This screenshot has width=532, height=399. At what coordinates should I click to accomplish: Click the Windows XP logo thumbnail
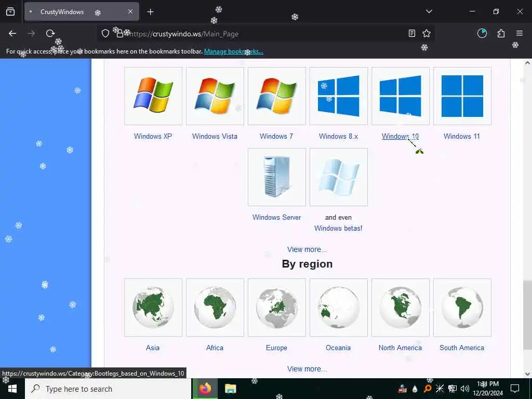[153, 96]
